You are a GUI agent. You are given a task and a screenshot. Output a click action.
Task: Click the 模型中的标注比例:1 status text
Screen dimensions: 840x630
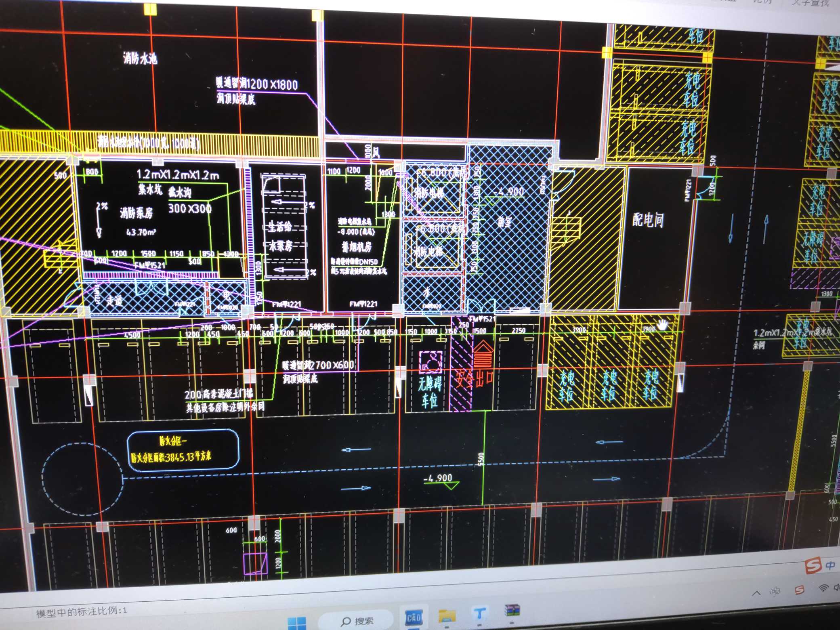(82, 611)
